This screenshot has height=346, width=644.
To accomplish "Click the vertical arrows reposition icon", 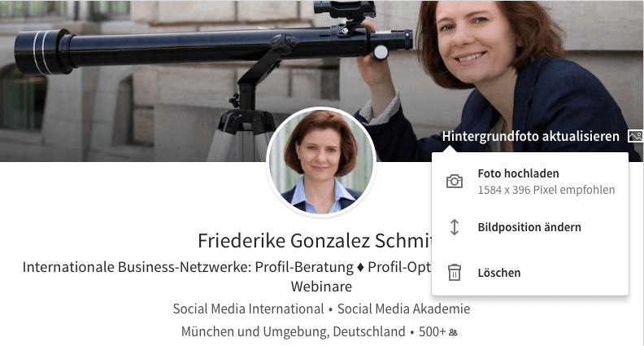I will [x=455, y=227].
